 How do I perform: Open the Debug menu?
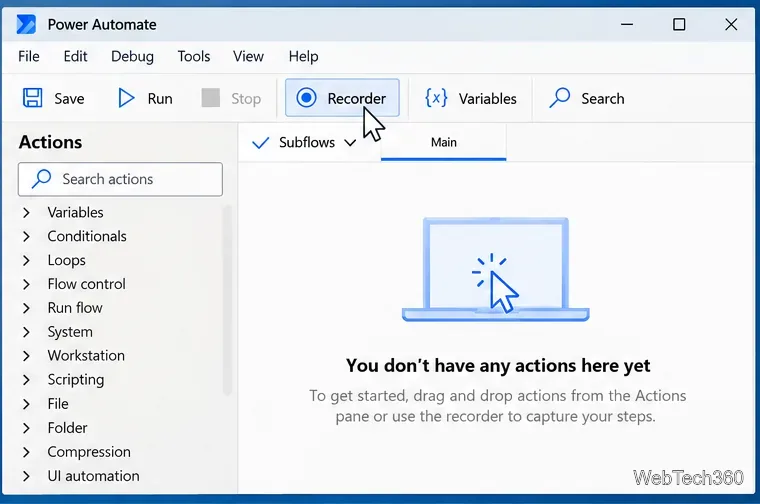(x=132, y=57)
